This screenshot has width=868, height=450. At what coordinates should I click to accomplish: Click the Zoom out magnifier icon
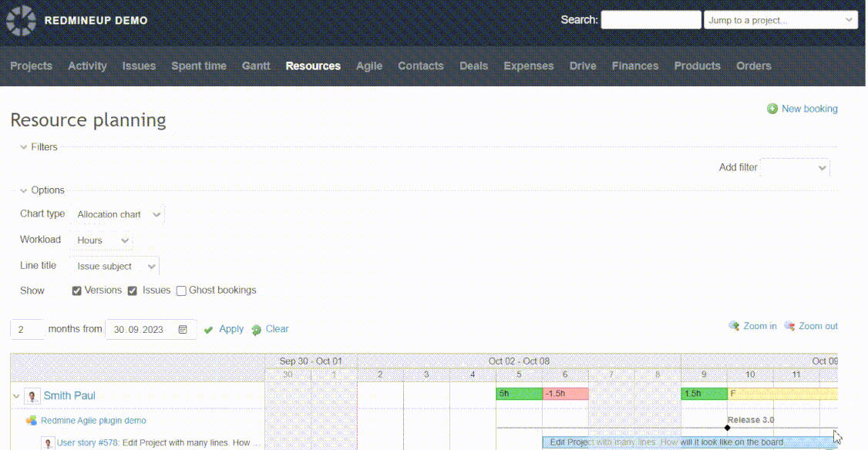789,327
